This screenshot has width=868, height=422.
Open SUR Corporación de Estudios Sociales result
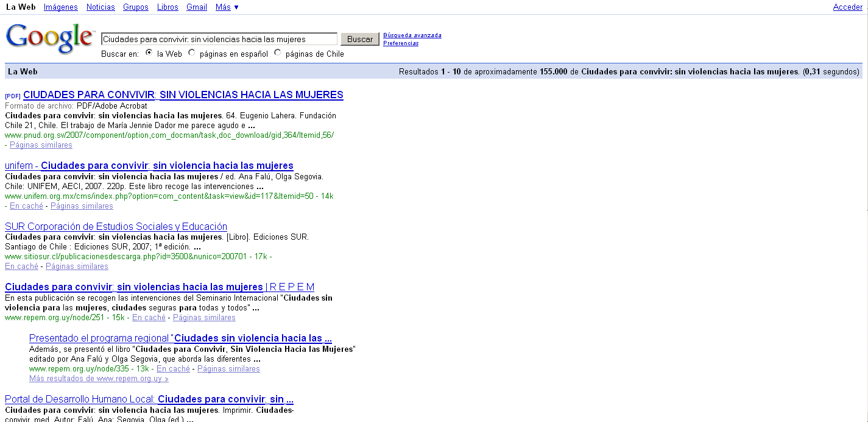pos(116,227)
